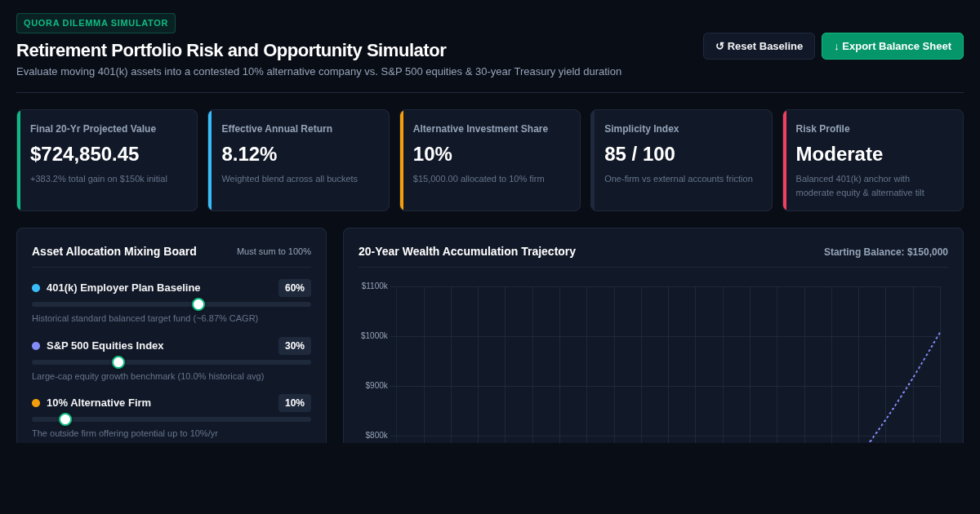Click the Retirement Portfolio Risk and Opportunity Simulator title
This screenshot has width=980, height=514.
point(231,51)
